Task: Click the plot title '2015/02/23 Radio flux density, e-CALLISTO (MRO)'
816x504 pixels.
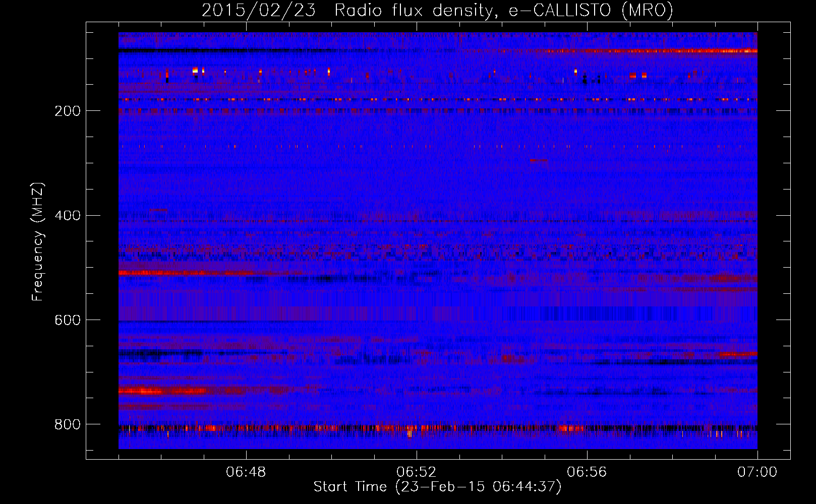Action: point(437,10)
